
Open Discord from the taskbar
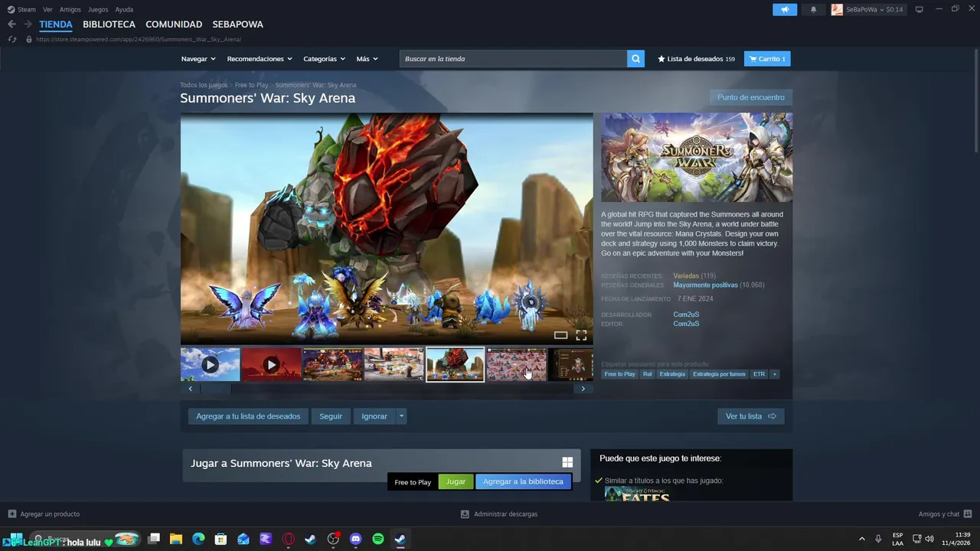(x=355, y=539)
